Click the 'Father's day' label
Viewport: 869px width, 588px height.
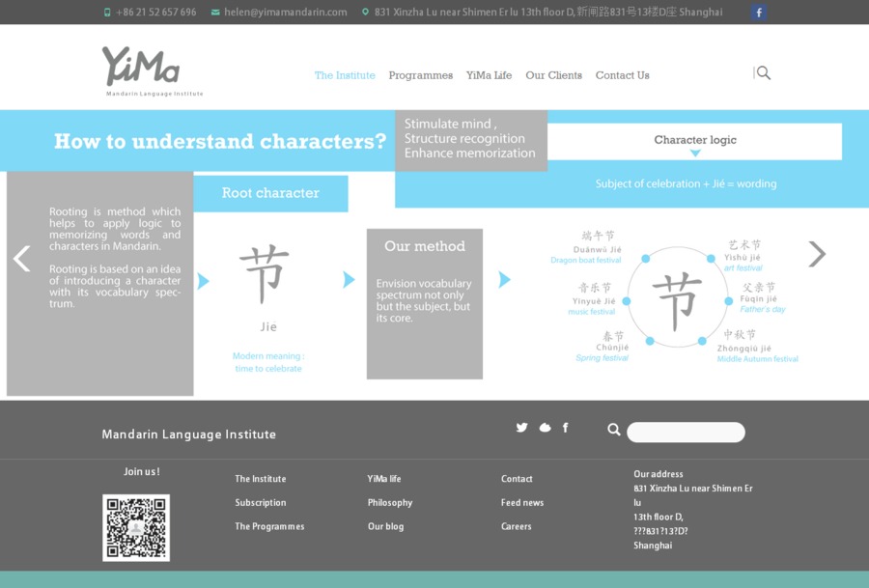[x=763, y=309]
